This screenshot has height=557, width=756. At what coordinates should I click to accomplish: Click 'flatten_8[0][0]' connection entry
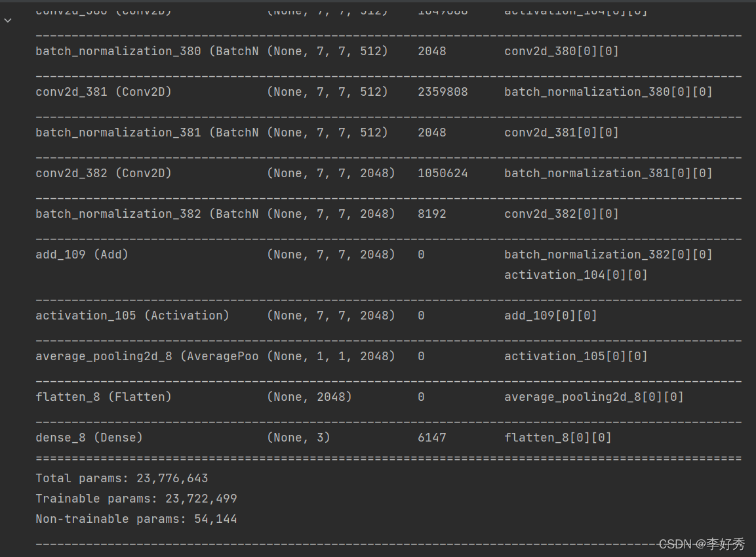(x=558, y=438)
